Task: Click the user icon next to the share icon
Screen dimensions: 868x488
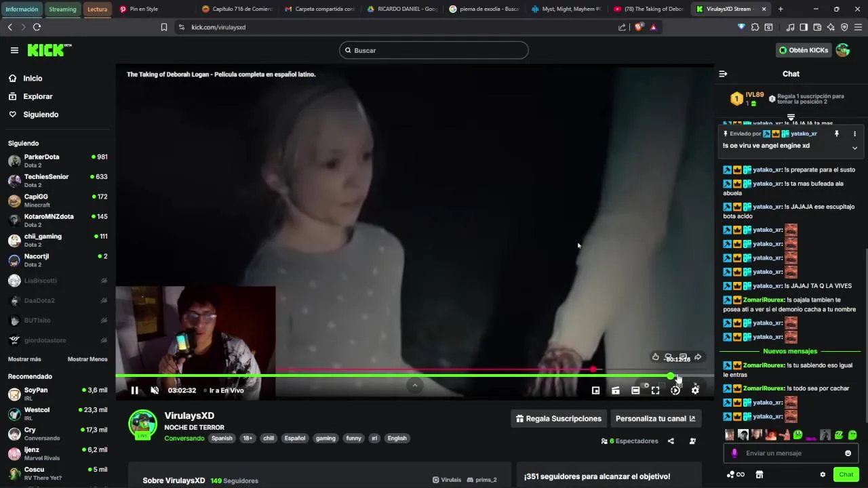Action: [x=692, y=441]
